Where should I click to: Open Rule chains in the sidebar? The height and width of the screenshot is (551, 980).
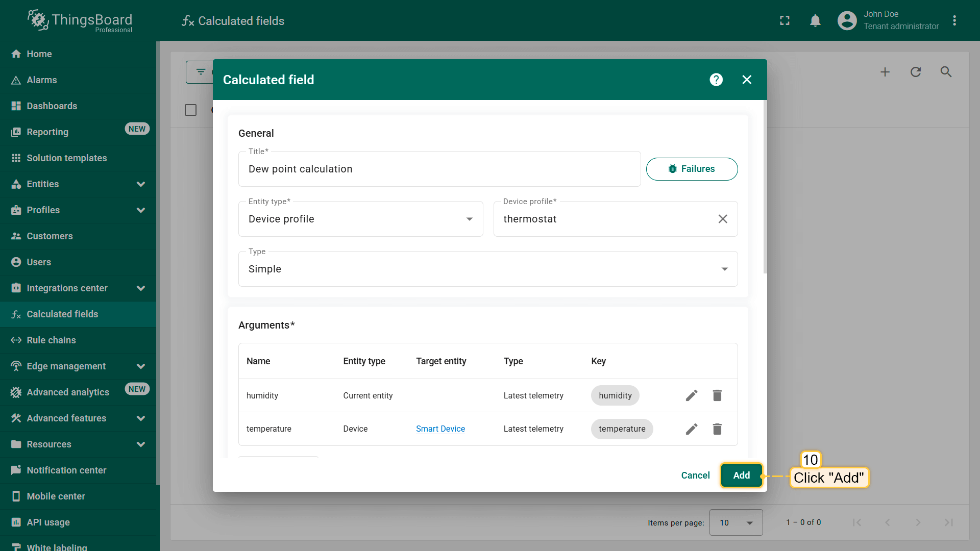(51, 340)
